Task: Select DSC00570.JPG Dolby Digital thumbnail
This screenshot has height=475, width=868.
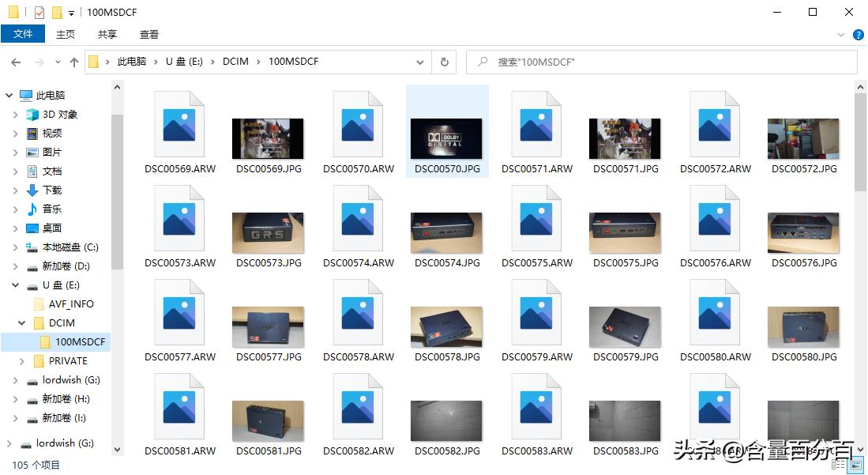Action: 447,138
